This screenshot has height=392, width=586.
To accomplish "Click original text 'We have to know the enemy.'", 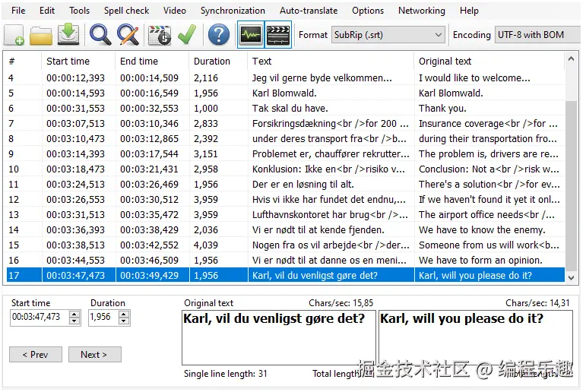I will point(482,230).
